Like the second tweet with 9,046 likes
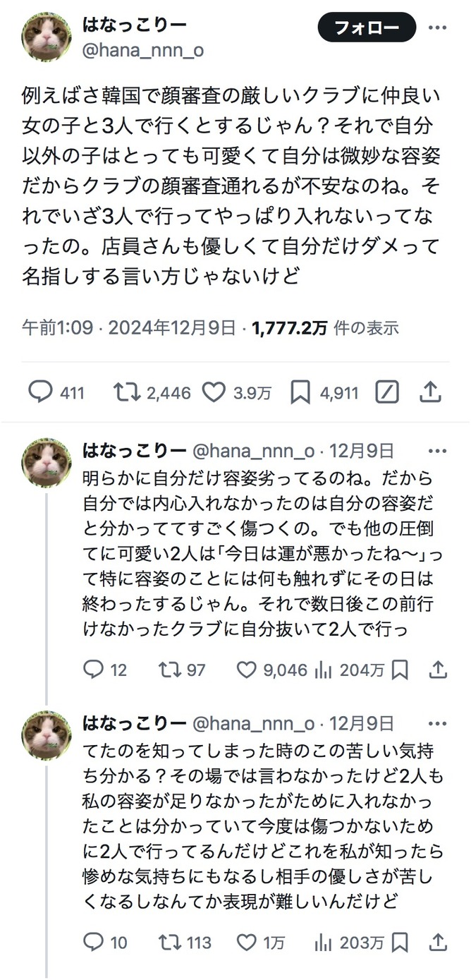471x980 pixels. click(246, 670)
